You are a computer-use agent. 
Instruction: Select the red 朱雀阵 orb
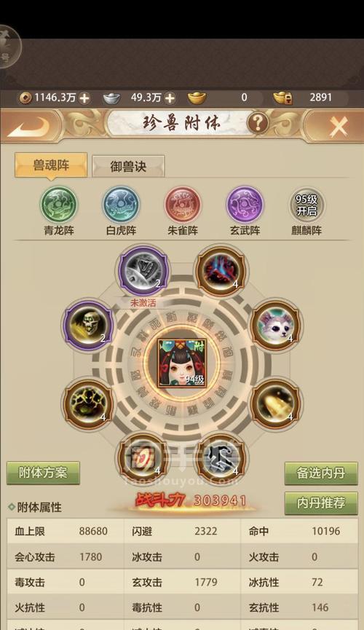[x=183, y=205]
